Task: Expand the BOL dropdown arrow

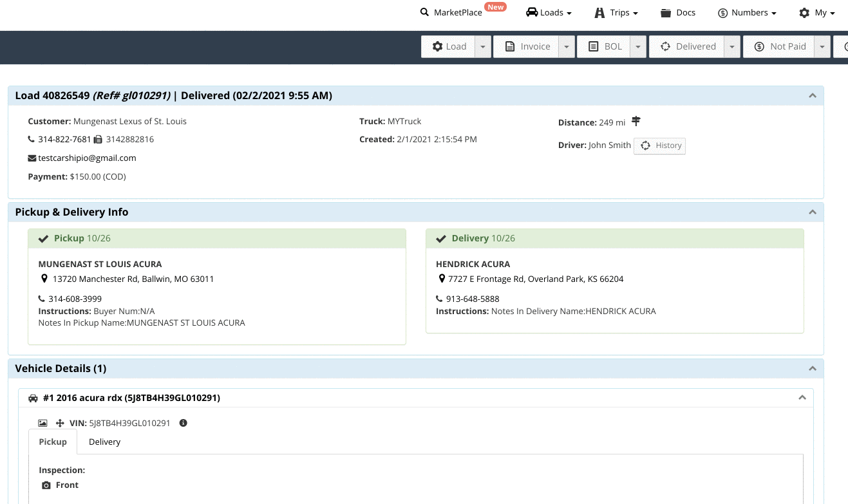Action: click(x=637, y=46)
